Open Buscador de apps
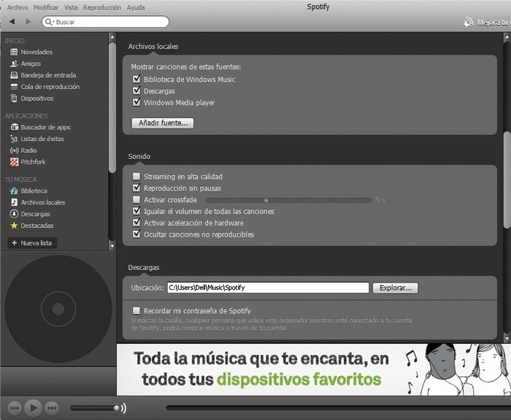 pos(40,127)
